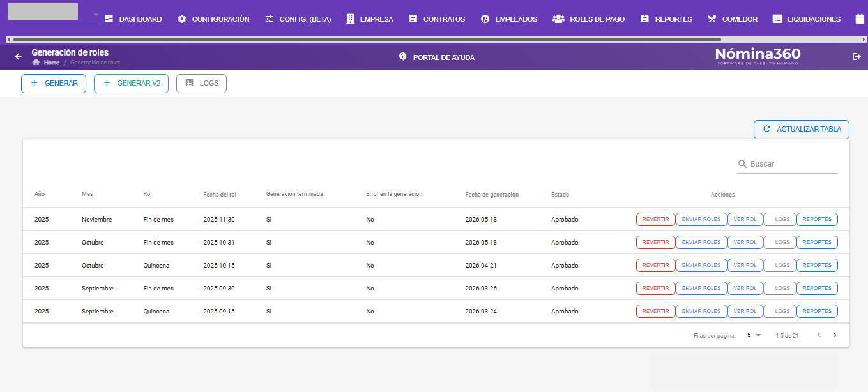Click the date cell 2025-09-15
The image size is (868, 392).
point(219,311)
